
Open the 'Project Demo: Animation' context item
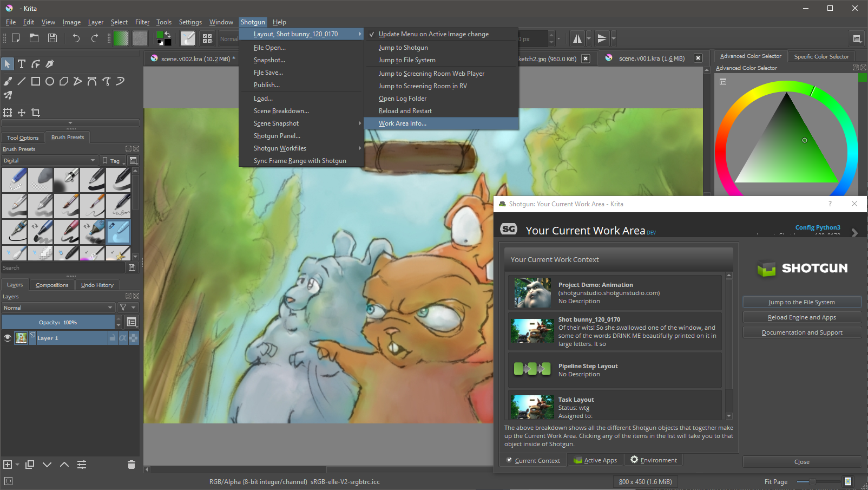tap(615, 292)
